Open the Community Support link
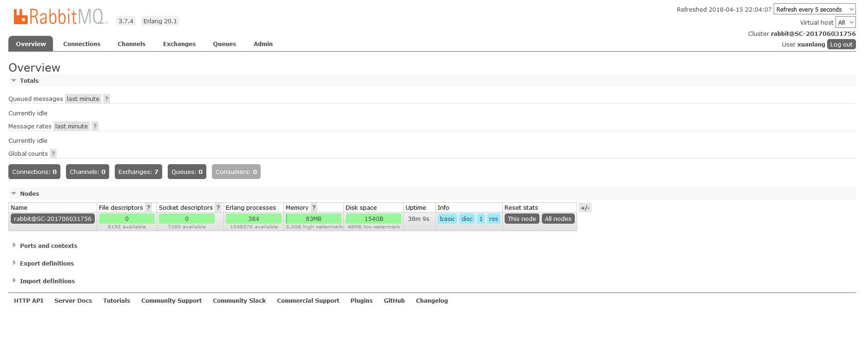This screenshot has width=868, height=346. [x=171, y=300]
